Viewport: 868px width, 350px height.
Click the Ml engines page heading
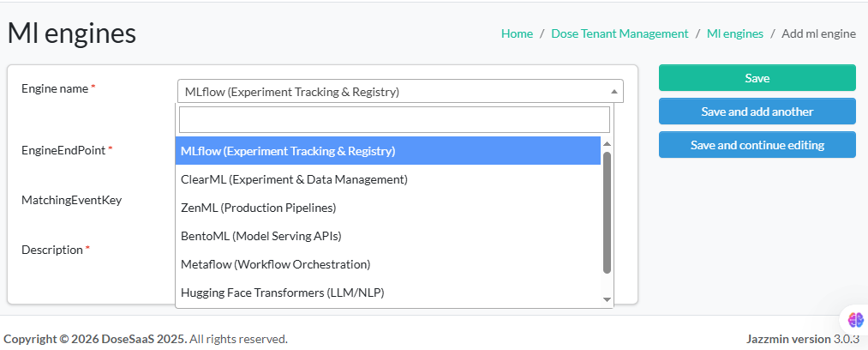pyautogui.click(x=71, y=33)
